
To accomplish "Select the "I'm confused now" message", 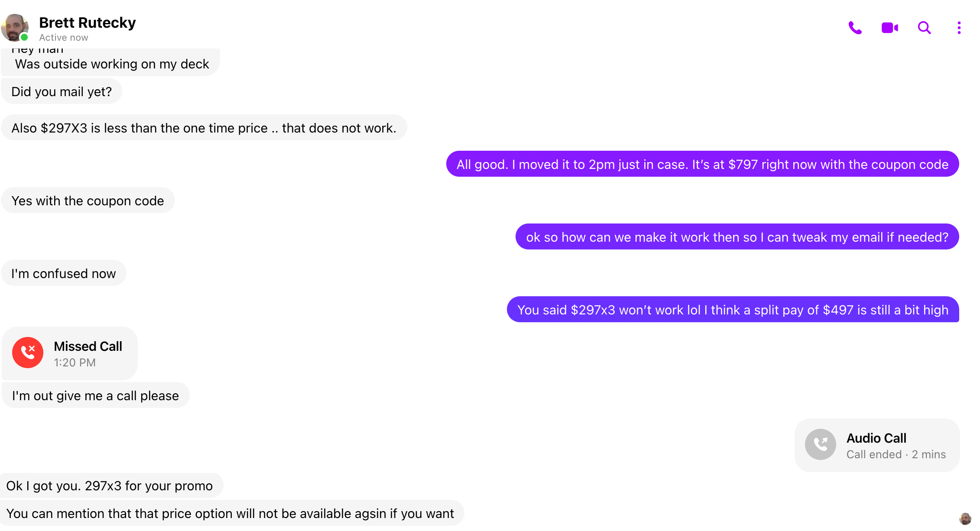I will coord(64,274).
